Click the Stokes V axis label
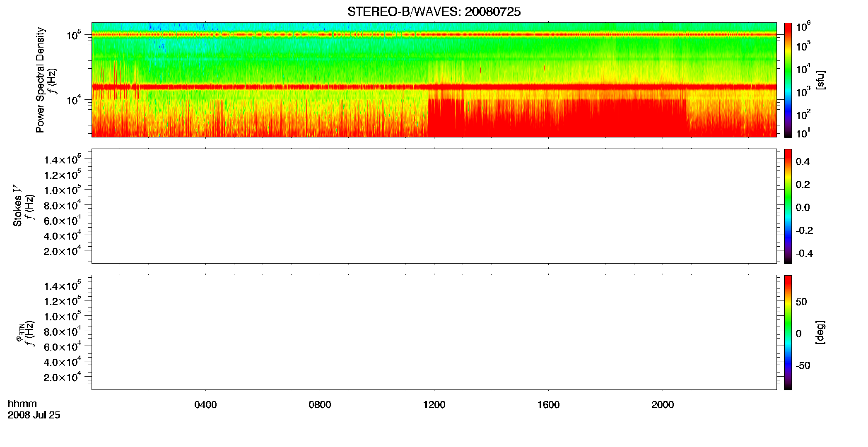 coord(17,206)
